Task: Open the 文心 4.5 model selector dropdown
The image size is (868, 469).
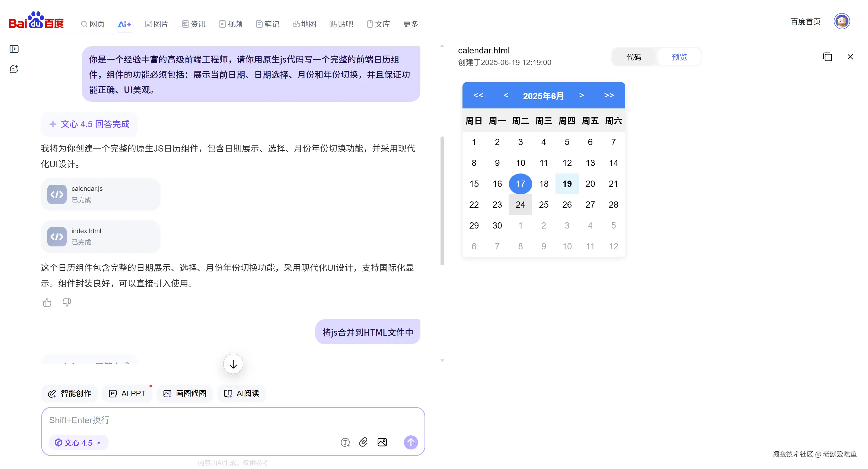Action: (x=78, y=442)
